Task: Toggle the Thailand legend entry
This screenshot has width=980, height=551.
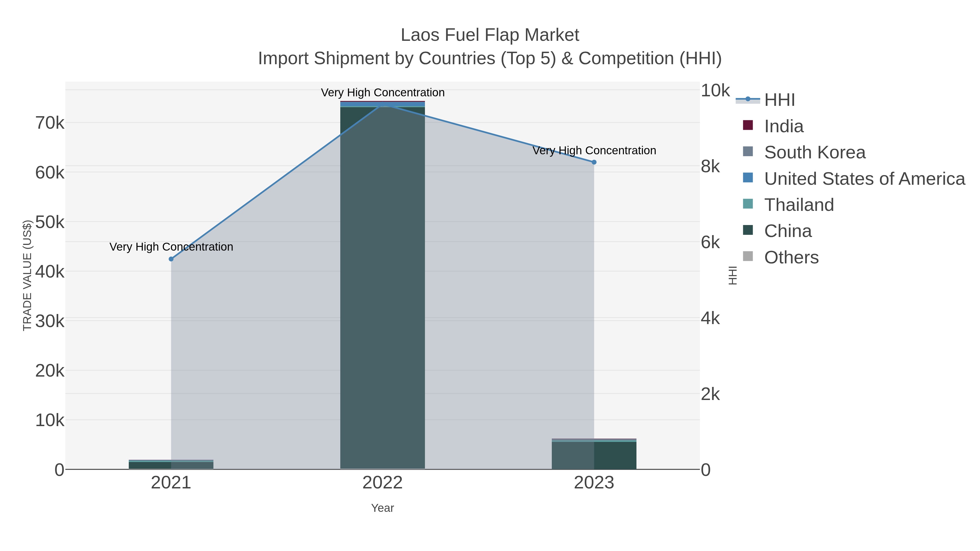Action: point(788,205)
